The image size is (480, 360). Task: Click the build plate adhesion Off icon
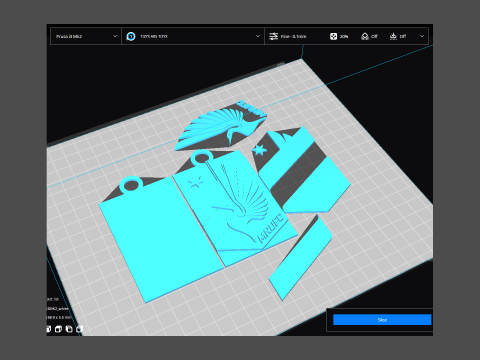[393, 36]
